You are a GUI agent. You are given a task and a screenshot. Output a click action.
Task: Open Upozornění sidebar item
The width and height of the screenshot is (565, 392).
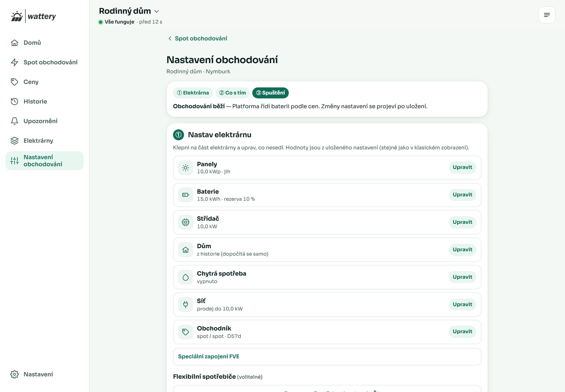(44, 121)
